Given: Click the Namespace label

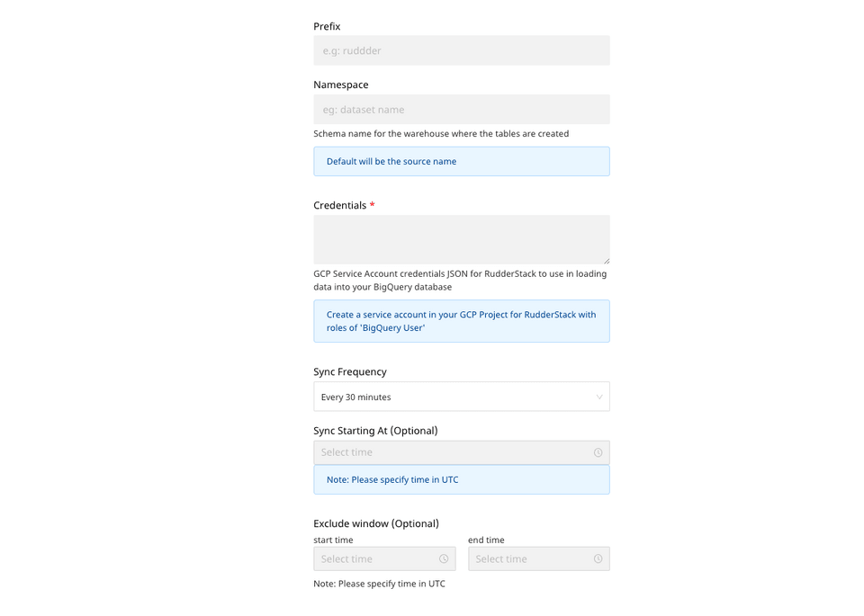Looking at the screenshot, I should 340,85.
